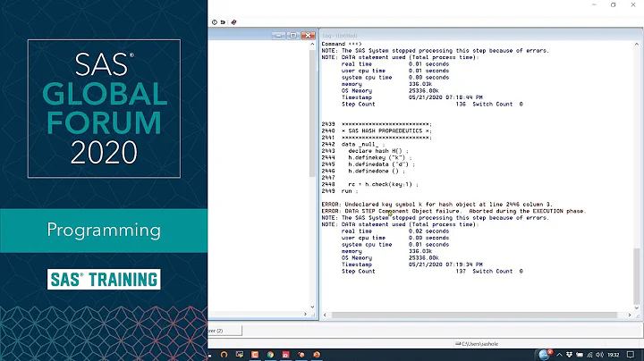Click up arrow of Log window scrollbar

tap(637, 44)
